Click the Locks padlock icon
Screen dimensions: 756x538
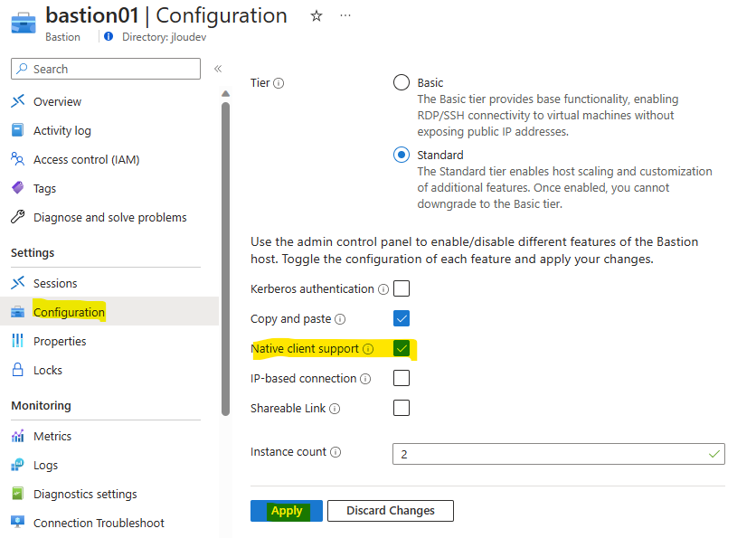[x=18, y=370]
